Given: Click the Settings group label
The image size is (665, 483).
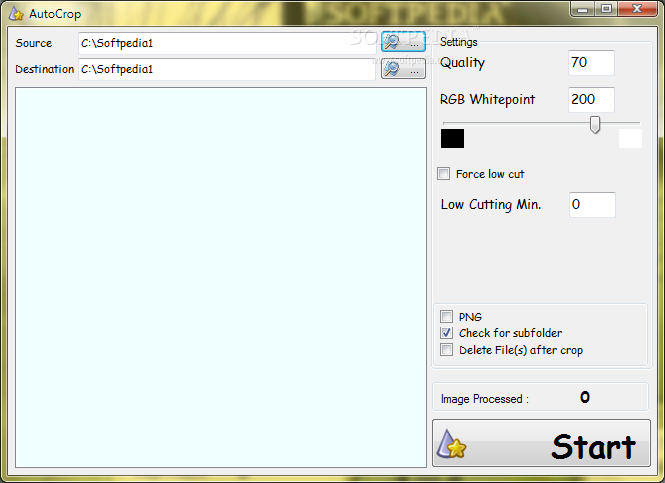Looking at the screenshot, I should click(x=458, y=42).
